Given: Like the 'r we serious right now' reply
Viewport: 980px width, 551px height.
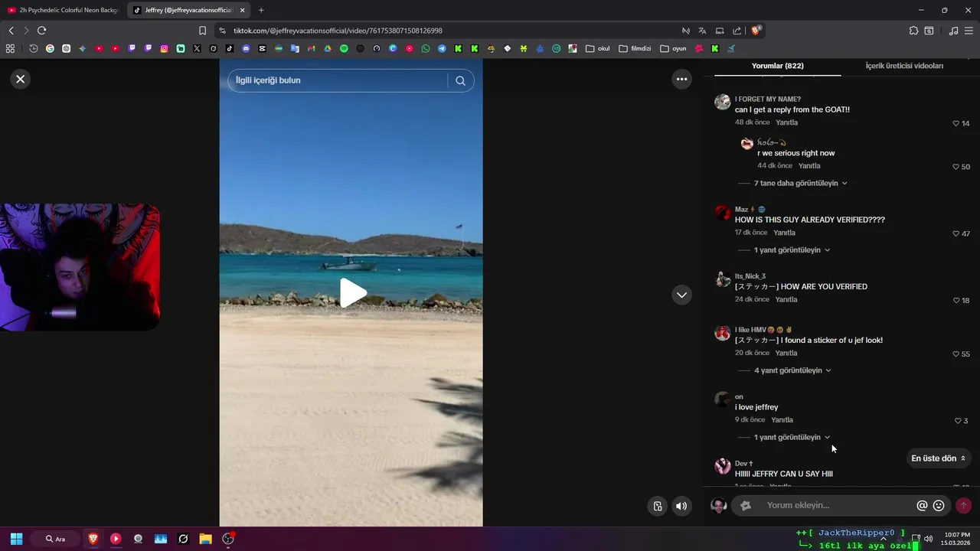Looking at the screenshot, I should [955, 167].
